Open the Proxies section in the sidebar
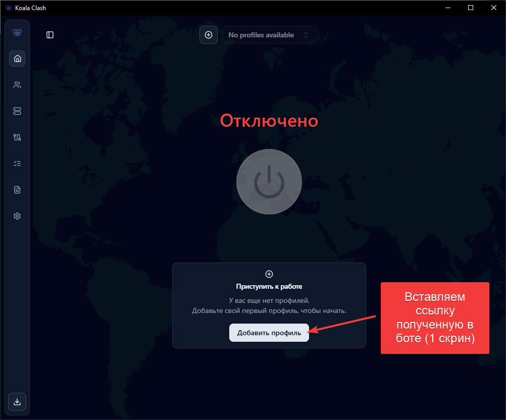The image size is (506, 420). coord(17,85)
